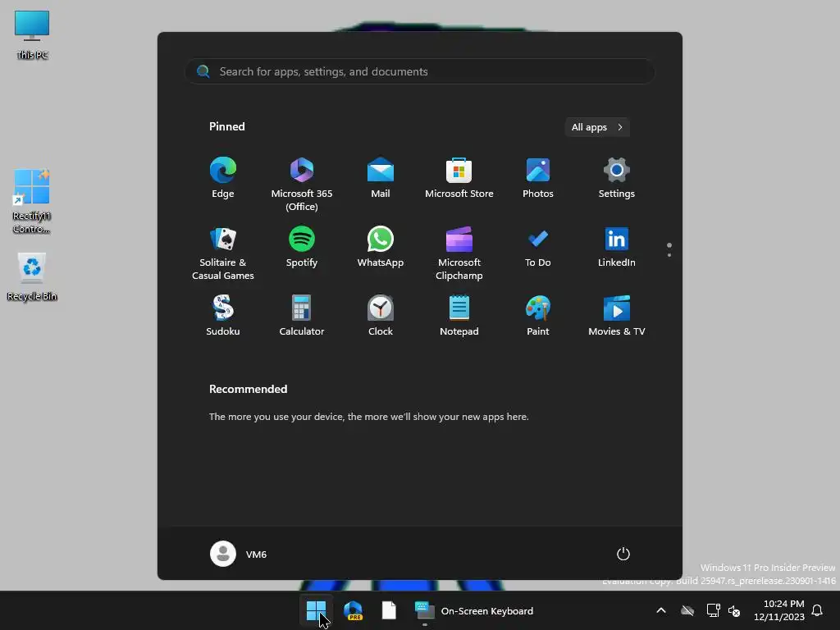Go to next page of pinned apps

coord(669,255)
